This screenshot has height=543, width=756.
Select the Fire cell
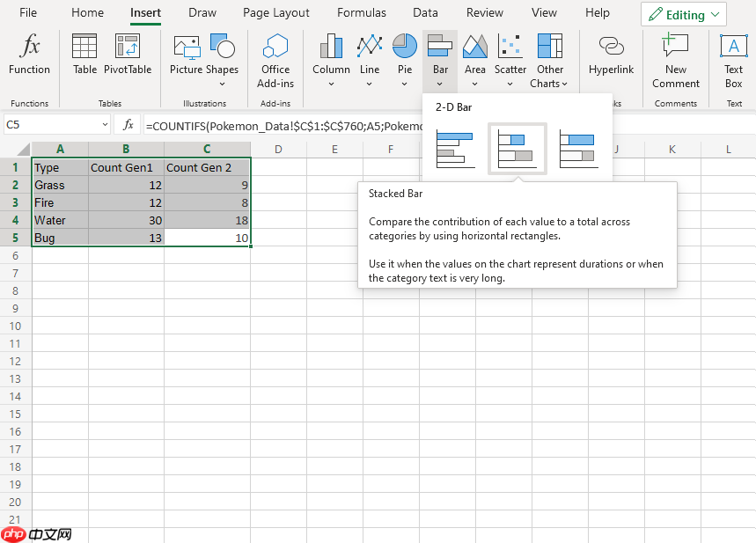(60, 202)
